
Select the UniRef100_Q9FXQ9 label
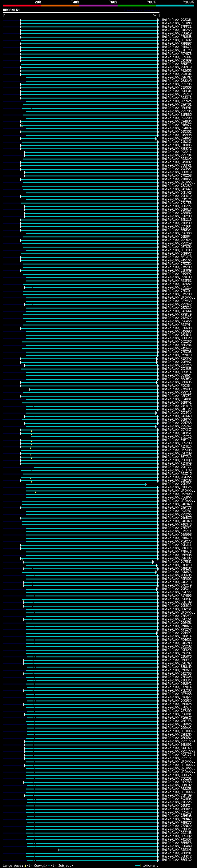point(176,454)
